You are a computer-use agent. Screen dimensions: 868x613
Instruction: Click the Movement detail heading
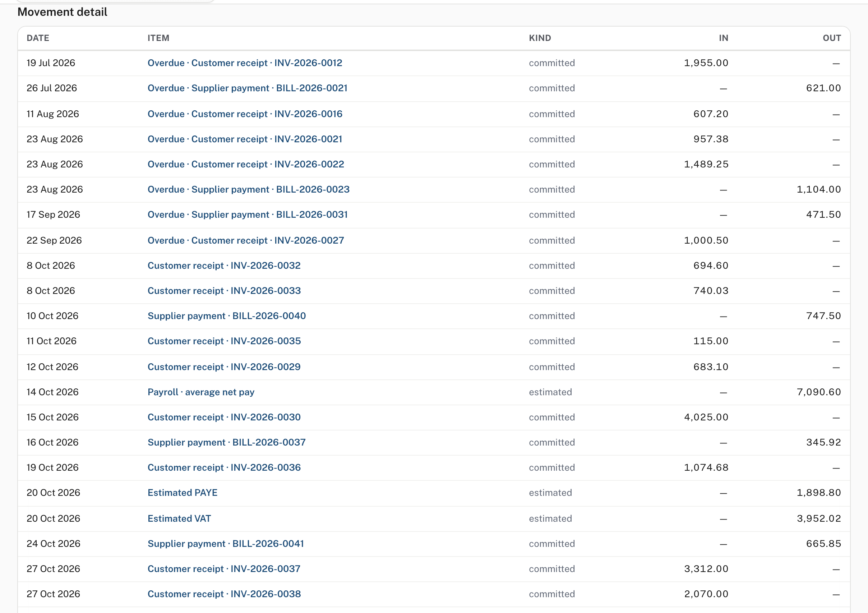click(x=63, y=12)
